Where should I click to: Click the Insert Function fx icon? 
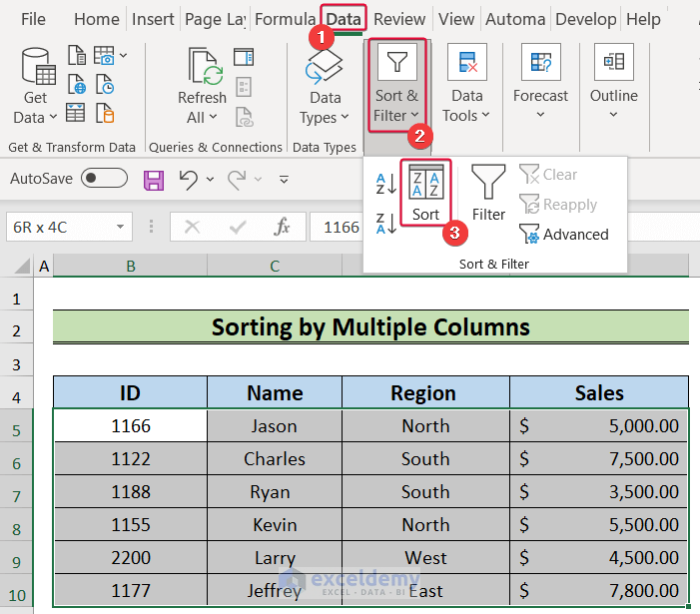pyautogui.click(x=283, y=227)
